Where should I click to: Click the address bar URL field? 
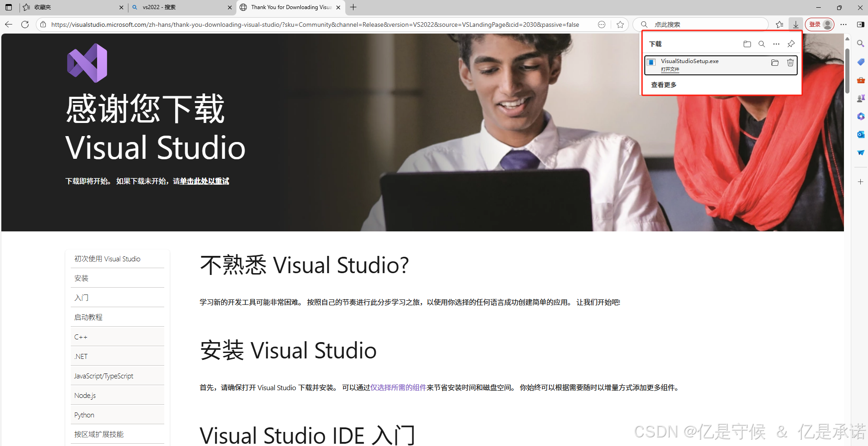315,25
